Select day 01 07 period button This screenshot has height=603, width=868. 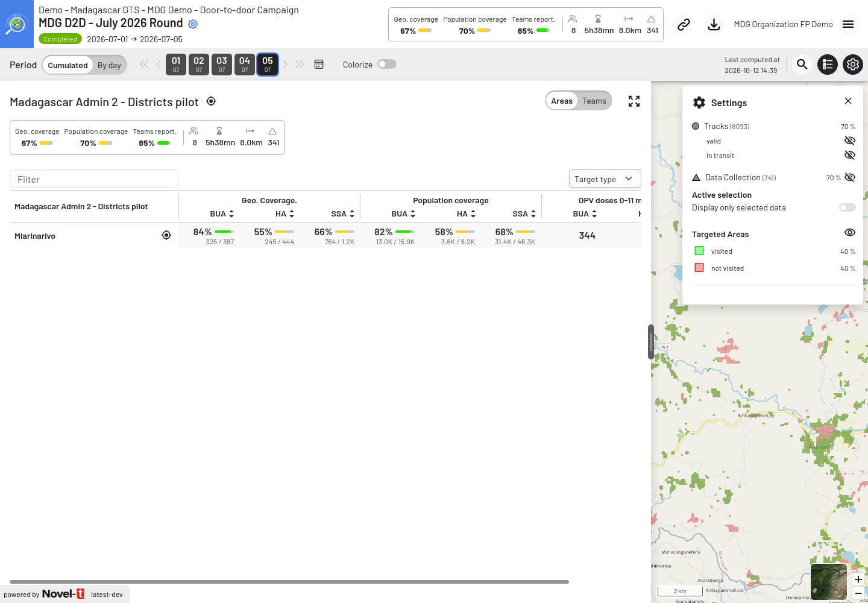coord(176,64)
